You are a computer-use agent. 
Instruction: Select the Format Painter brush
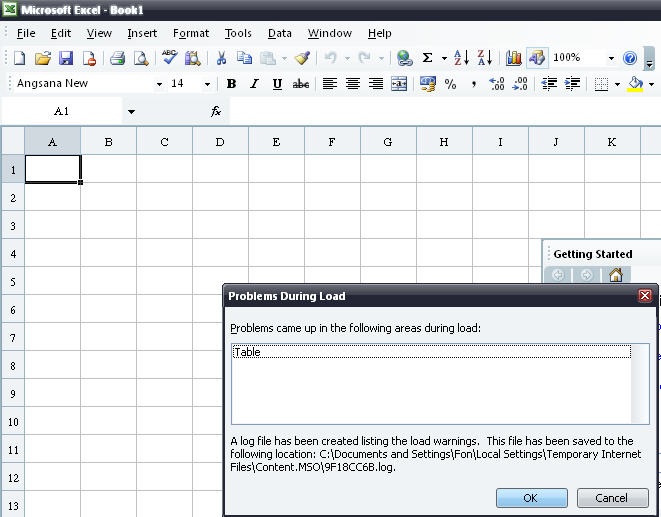point(302,58)
